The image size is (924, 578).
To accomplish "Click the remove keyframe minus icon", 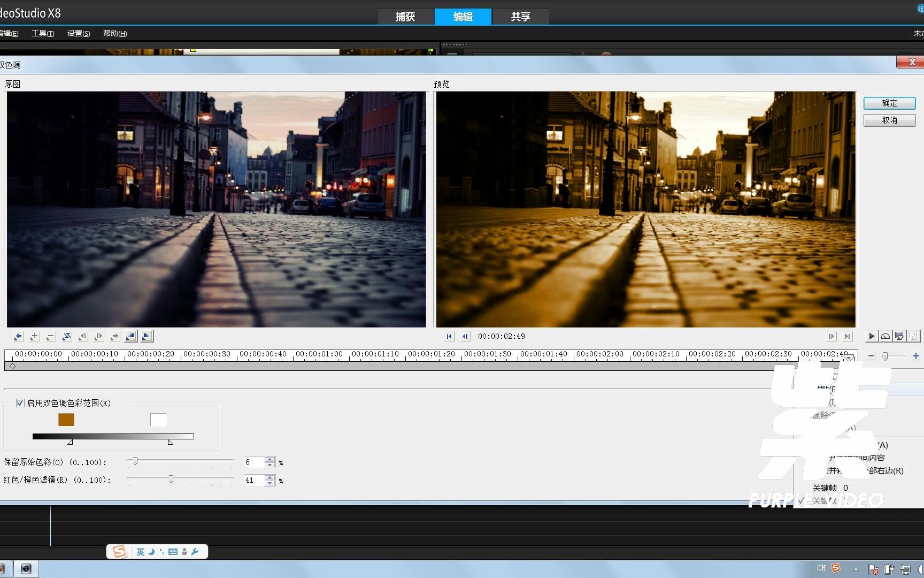I will point(51,336).
